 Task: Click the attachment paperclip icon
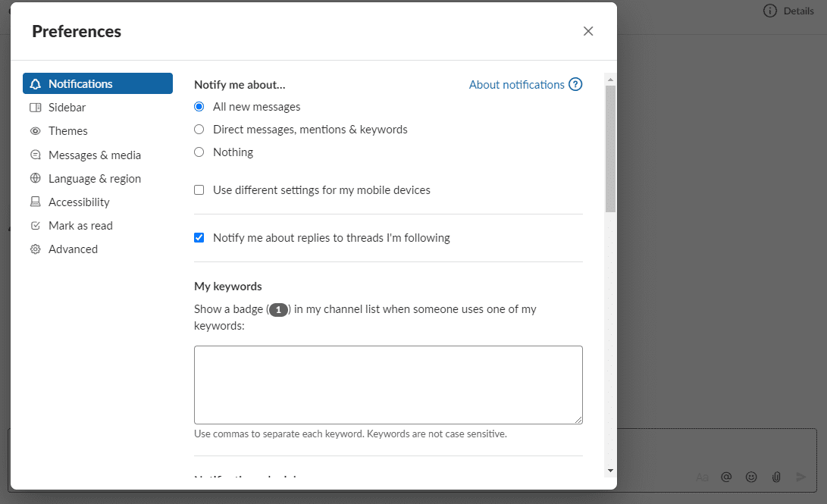click(x=776, y=477)
